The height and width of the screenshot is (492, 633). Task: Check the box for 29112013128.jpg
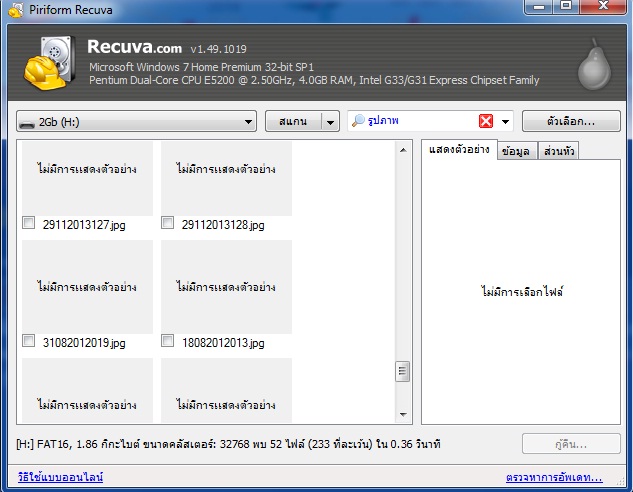click(167, 223)
